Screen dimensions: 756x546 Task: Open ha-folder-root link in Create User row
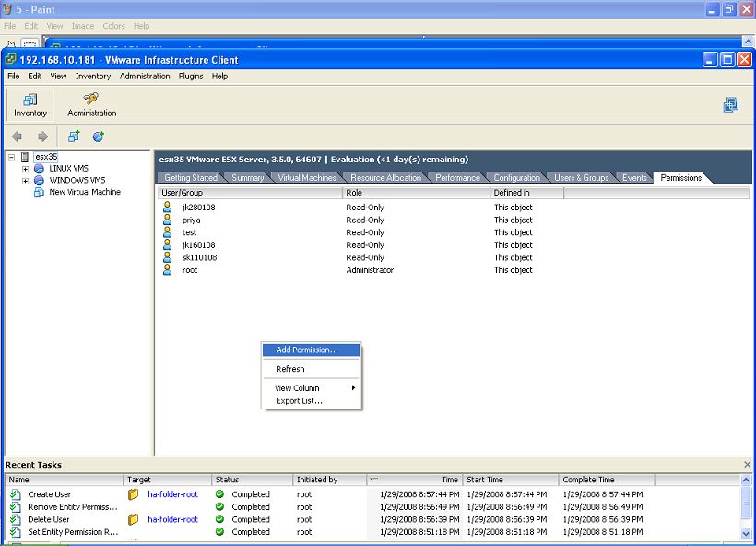(172, 494)
